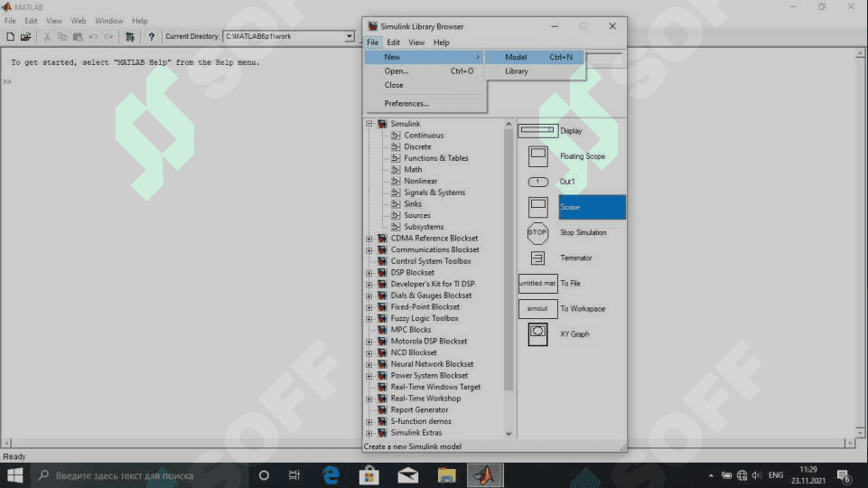Expand the Dials & Gauges Blockset node
The width and height of the screenshot is (868, 488).
coord(369,296)
